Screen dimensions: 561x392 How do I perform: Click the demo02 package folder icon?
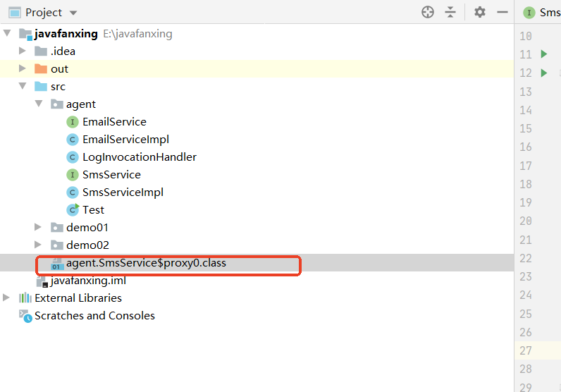tap(57, 245)
